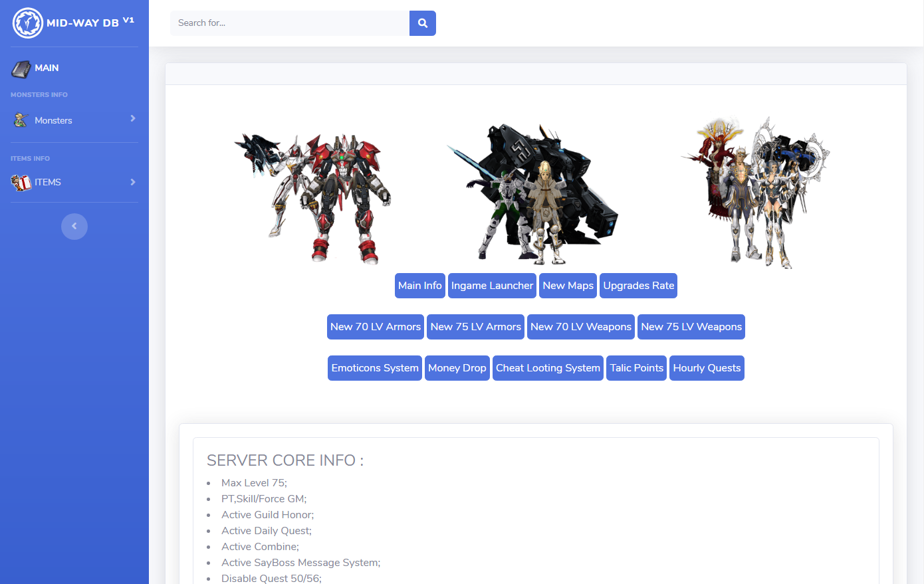
Task: Click the magnifier search button
Action: click(x=423, y=23)
